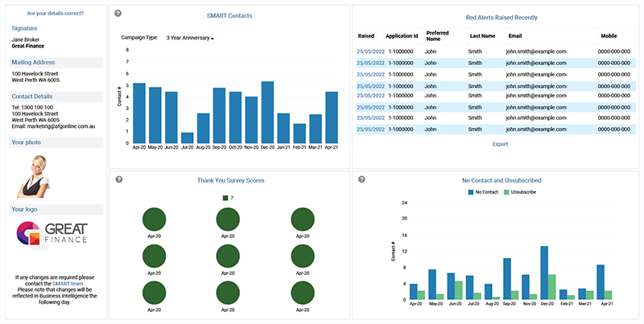Image resolution: width=644 pixels, height=324 pixels.
Task: Open help icon in SMART Contacts panel
Action: (x=118, y=14)
